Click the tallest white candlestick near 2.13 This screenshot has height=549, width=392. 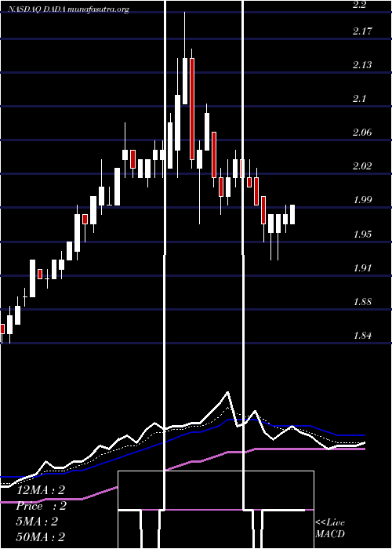coord(185,82)
